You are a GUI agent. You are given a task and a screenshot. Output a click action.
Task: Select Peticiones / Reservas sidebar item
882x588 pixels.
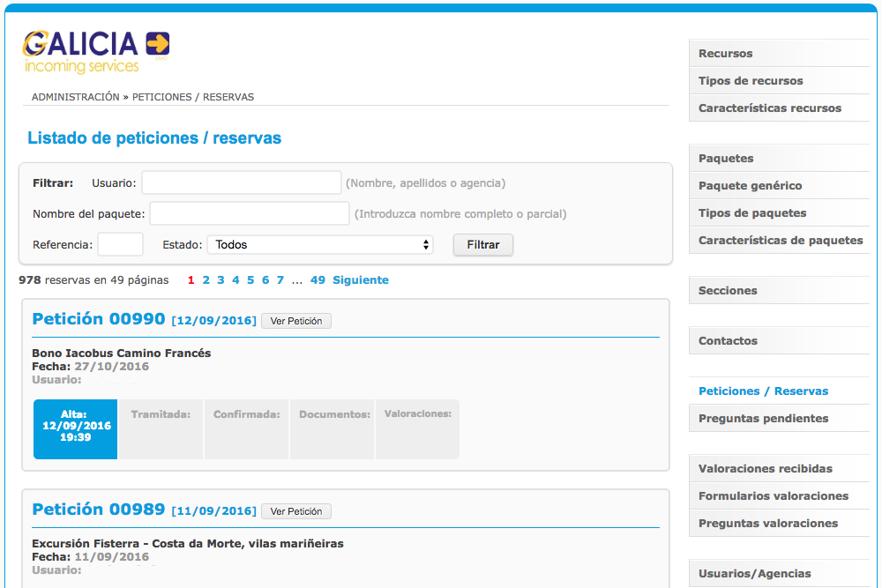[x=779, y=391]
